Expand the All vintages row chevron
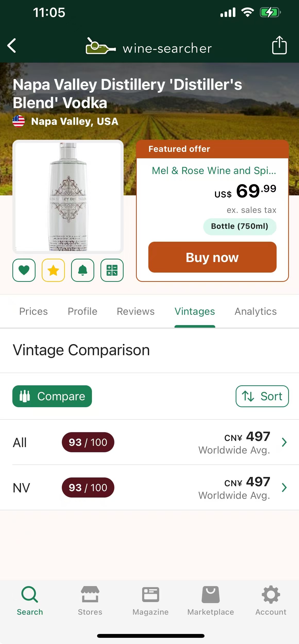This screenshot has height=644, width=299. tap(284, 442)
